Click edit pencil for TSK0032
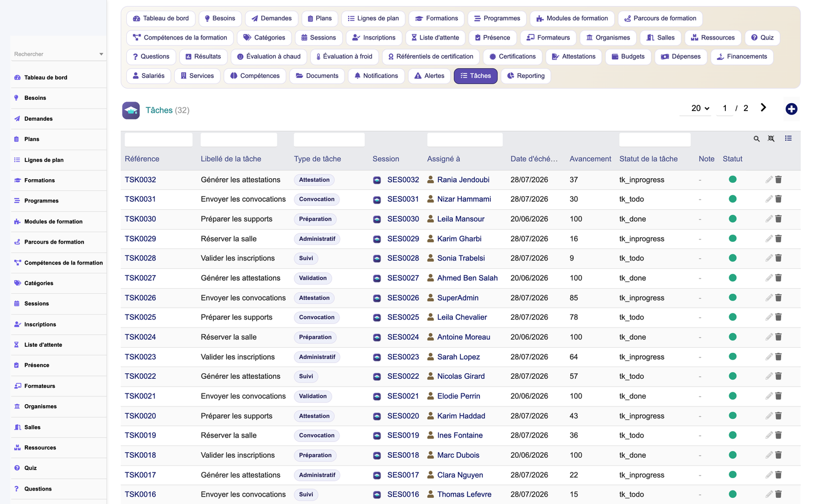Viewport: 815px width, 504px height. click(x=769, y=179)
